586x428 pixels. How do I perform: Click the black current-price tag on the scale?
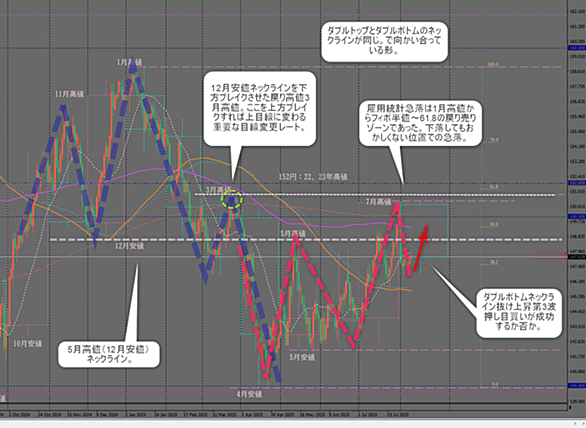tap(577, 257)
